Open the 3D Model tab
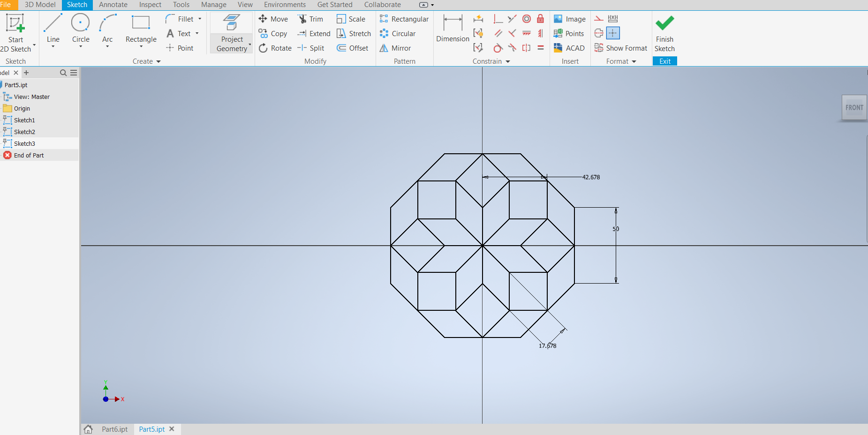This screenshot has width=868, height=435. (40, 5)
